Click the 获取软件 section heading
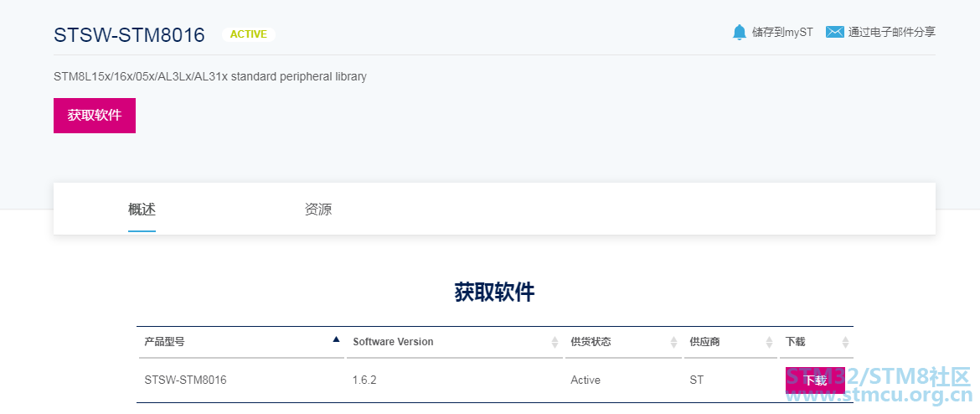Viewport: 980px width, 414px height. click(494, 292)
